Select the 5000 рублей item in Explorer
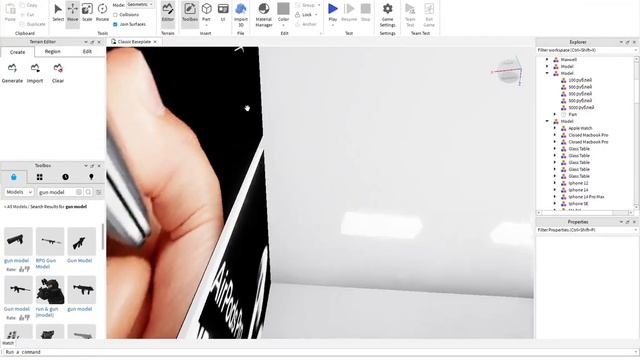Viewport: 640px width, 360px height. click(581, 107)
